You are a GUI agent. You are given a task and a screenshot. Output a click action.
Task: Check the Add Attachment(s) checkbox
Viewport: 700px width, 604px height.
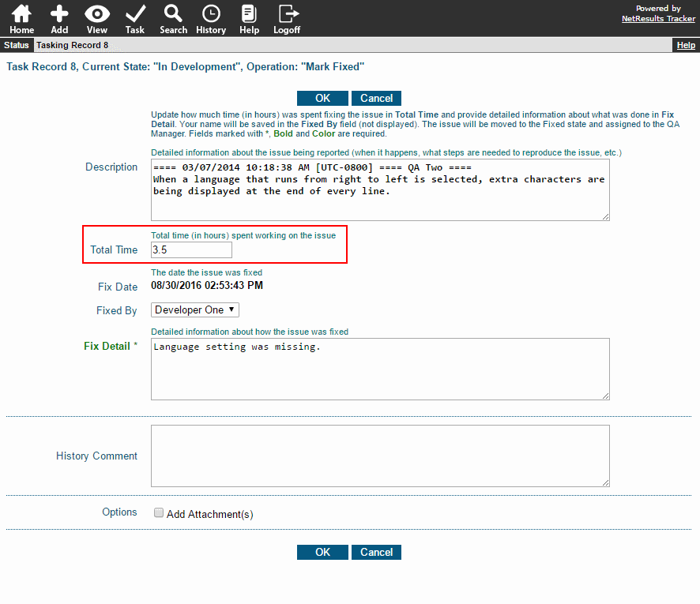[159, 512]
